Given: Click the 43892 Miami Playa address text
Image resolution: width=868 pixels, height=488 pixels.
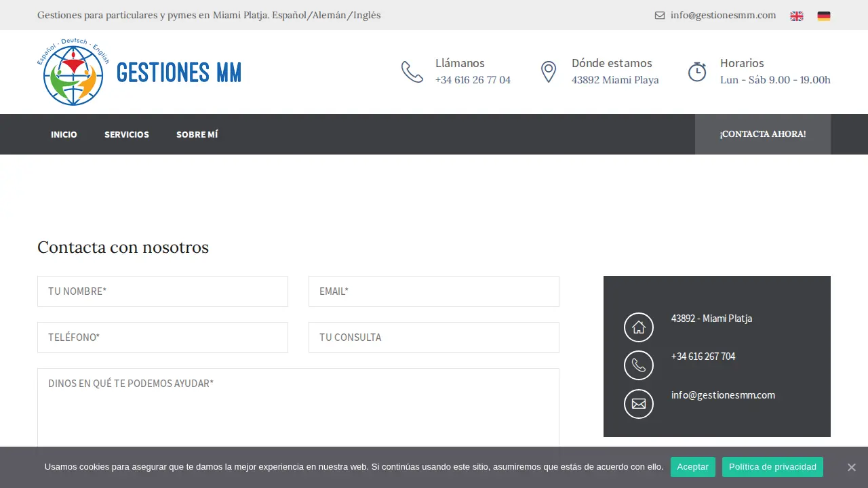Looking at the screenshot, I should [x=615, y=80].
